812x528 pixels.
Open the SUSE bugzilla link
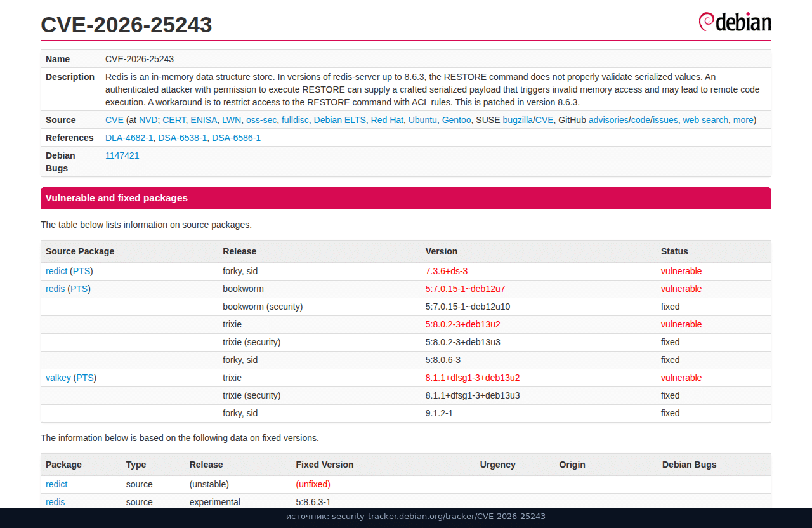(x=518, y=120)
